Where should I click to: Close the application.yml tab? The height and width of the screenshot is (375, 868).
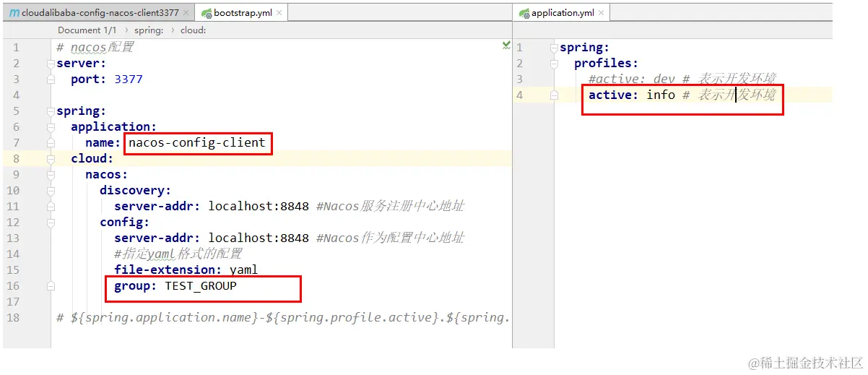click(601, 13)
